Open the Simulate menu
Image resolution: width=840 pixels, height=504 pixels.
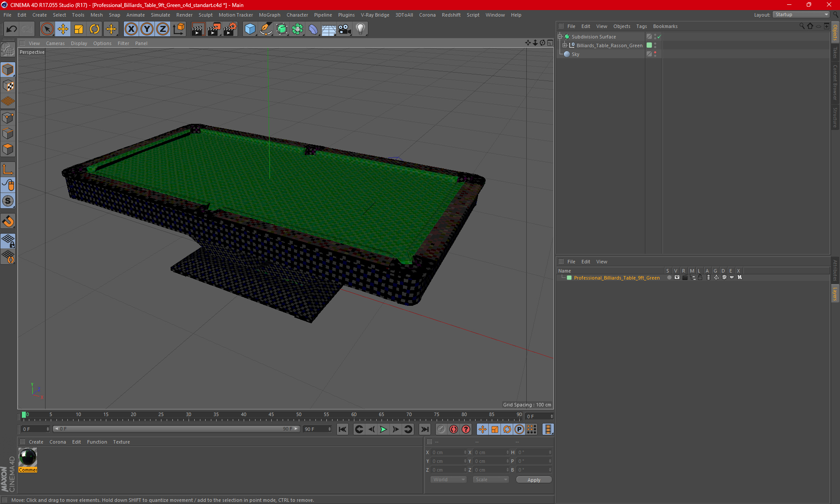160,15
